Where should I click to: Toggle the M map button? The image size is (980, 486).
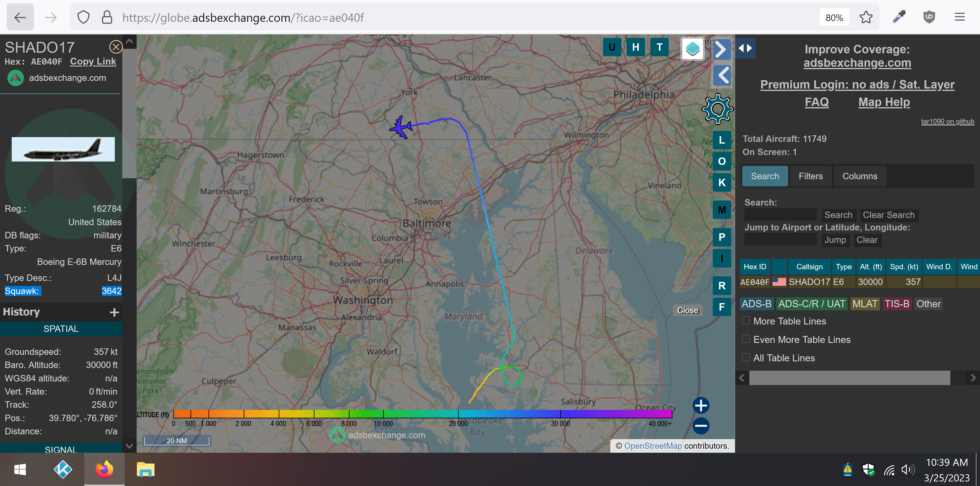[x=721, y=210]
